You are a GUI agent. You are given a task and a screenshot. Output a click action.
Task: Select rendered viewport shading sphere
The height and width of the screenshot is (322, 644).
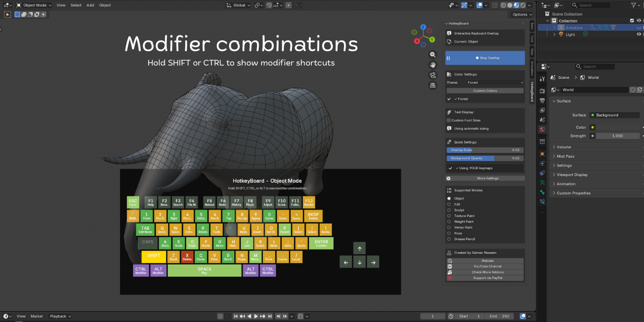click(524, 5)
